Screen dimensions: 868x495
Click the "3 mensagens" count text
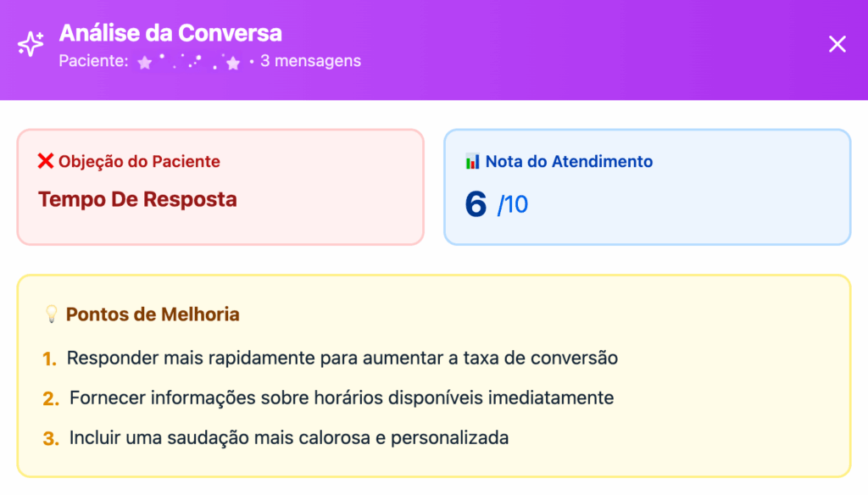point(310,61)
